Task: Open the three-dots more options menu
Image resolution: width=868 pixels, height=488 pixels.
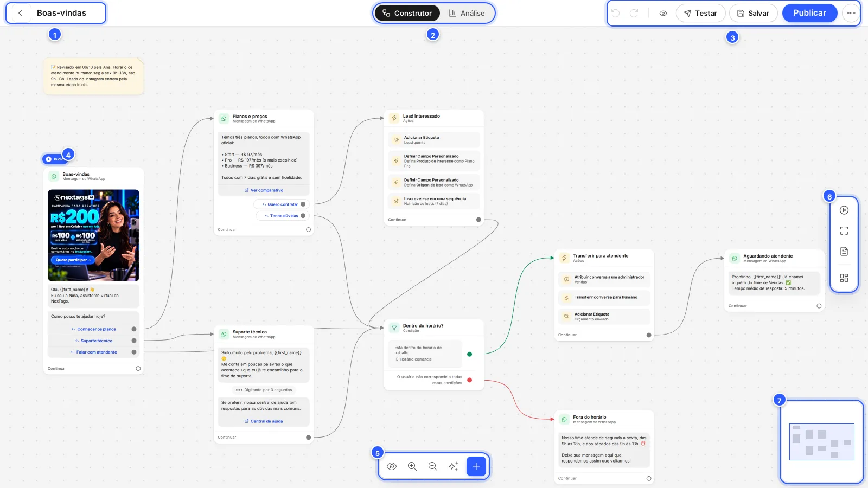Action: [x=851, y=13]
